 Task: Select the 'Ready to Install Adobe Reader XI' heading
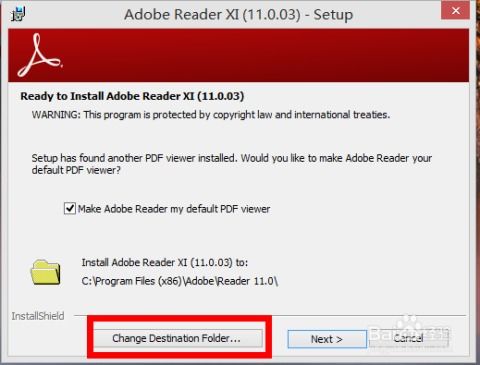click(x=132, y=96)
